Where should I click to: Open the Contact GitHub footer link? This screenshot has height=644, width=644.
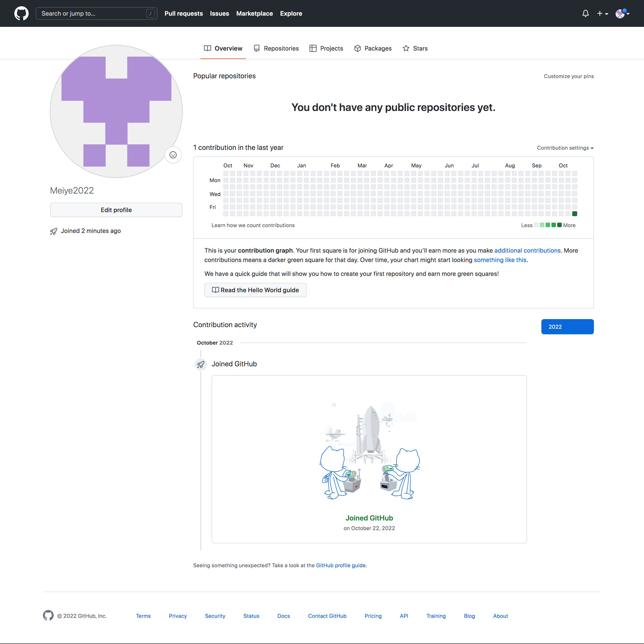pyautogui.click(x=327, y=616)
